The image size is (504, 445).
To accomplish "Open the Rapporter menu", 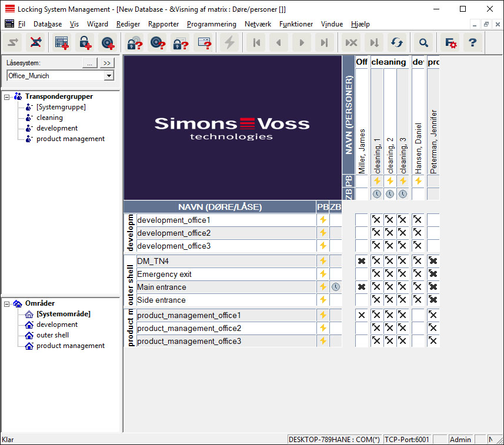I will (x=164, y=24).
